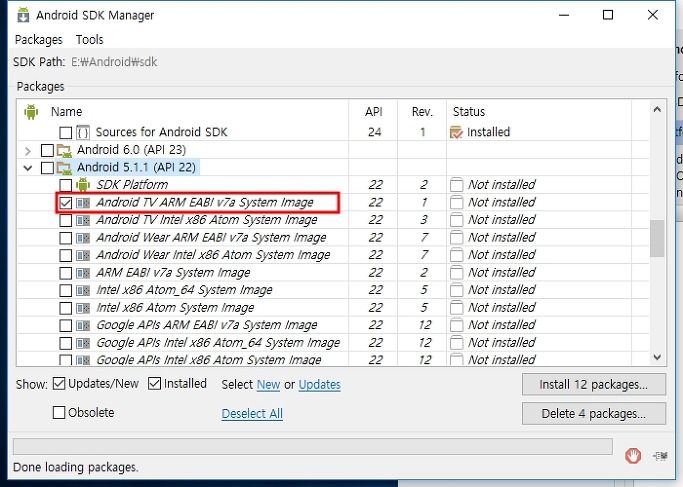Click the red stop loading icon
This screenshot has height=487, width=683.
point(633,456)
